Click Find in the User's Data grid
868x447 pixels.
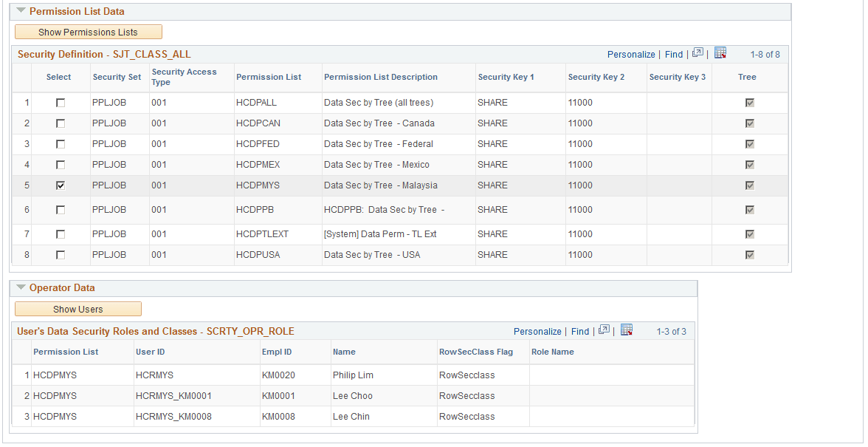point(579,331)
